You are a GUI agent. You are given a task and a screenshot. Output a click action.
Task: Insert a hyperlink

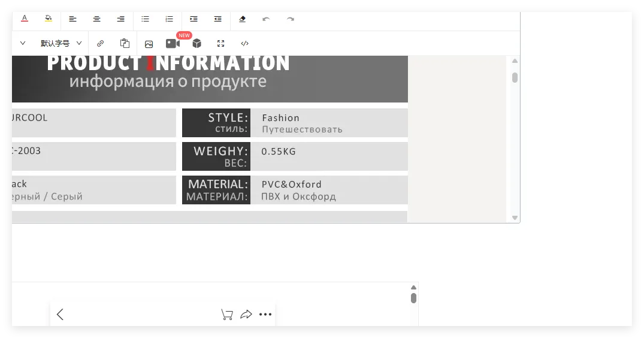tap(100, 43)
